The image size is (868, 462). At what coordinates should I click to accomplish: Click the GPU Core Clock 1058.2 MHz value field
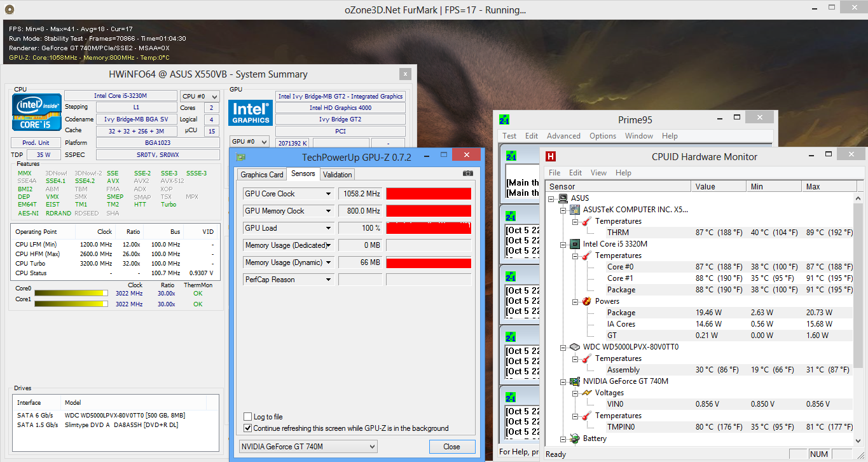(360, 194)
